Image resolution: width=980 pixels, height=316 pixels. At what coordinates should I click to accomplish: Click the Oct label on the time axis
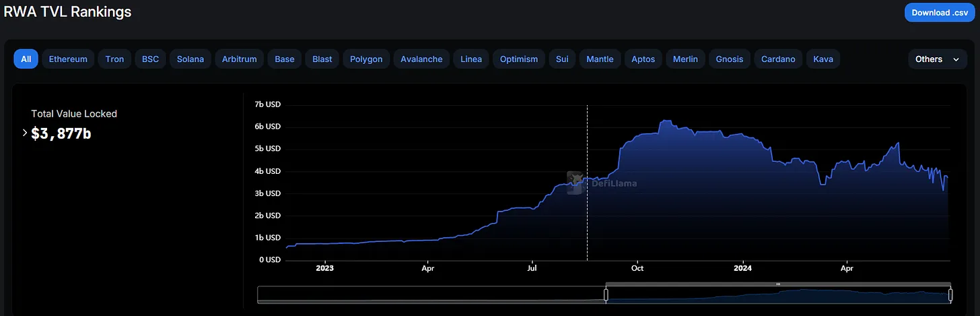(x=637, y=268)
